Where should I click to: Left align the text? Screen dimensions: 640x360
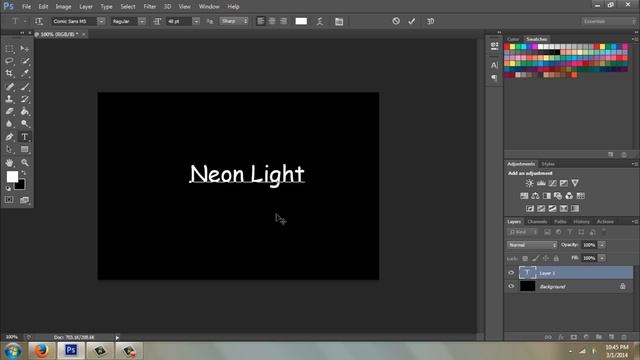(x=260, y=21)
